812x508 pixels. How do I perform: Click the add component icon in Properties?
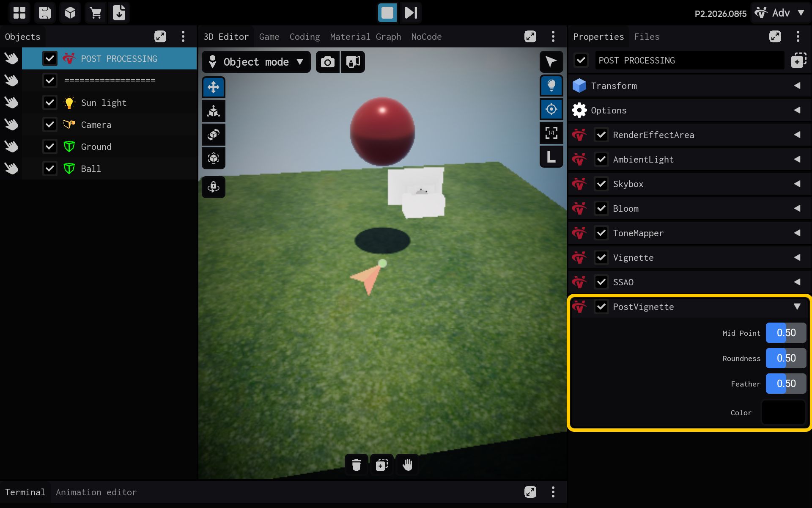click(x=798, y=61)
